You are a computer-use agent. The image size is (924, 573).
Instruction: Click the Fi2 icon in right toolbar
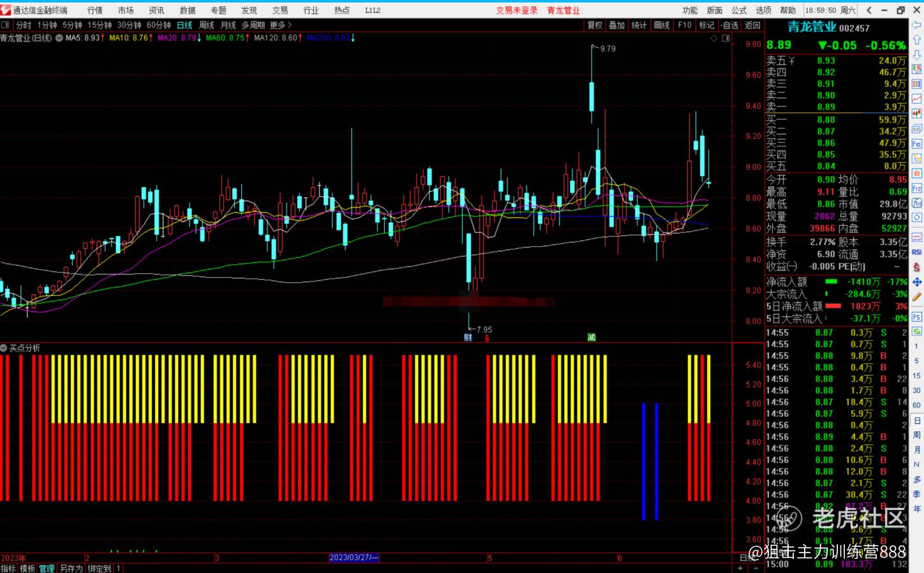pyautogui.click(x=917, y=188)
